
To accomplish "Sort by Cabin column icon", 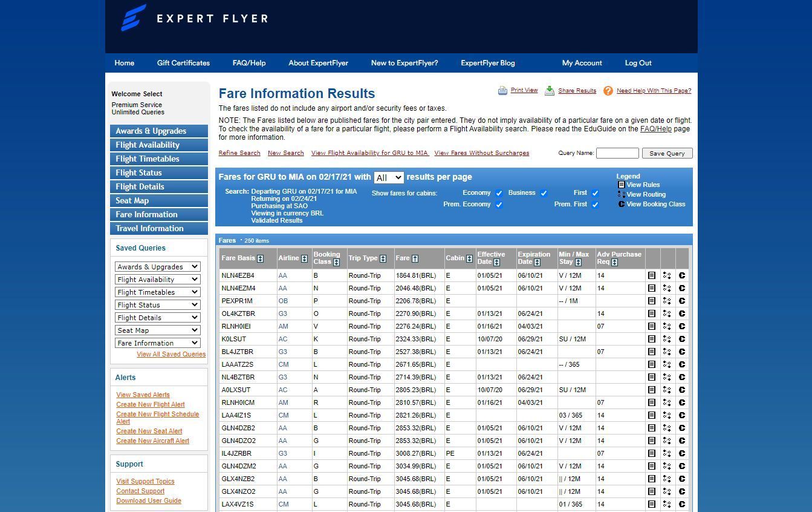I will click(x=469, y=258).
